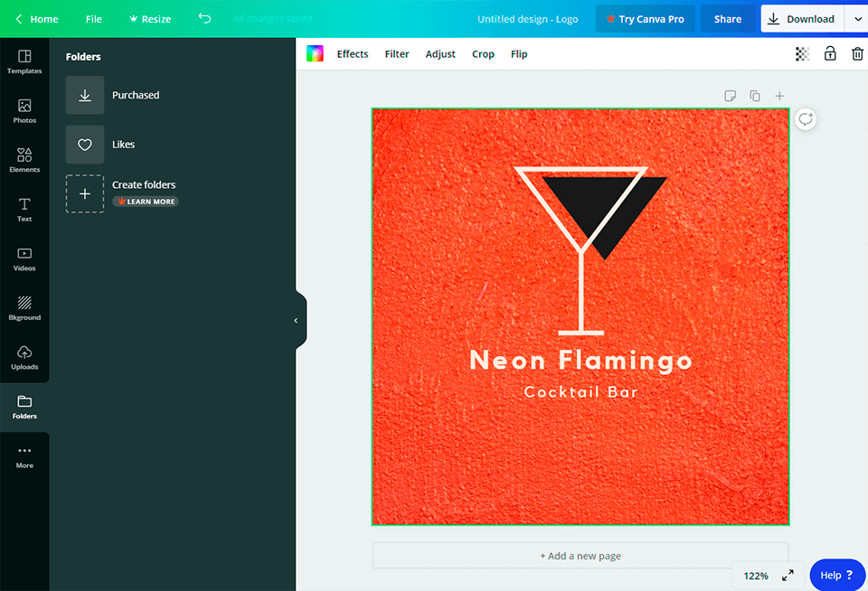Viewport: 868px width, 591px height.
Task: Select the Folders tab in sidebar
Action: 24,408
